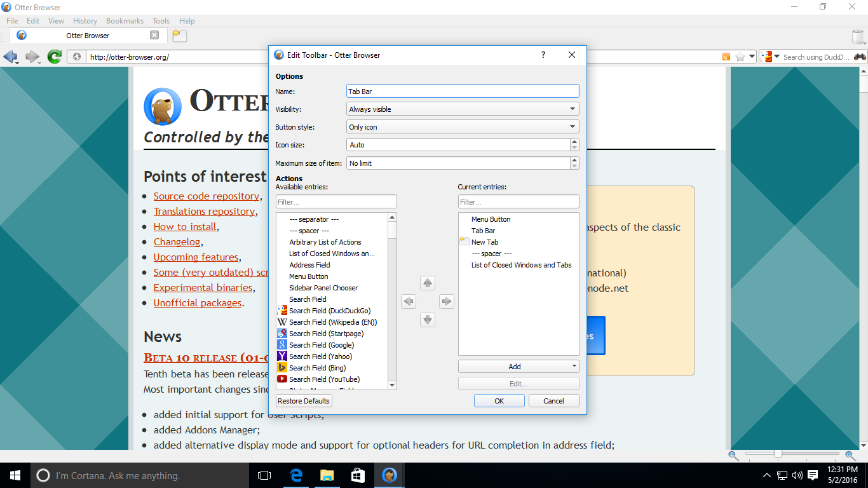Screen dimensions: 868x488
Task: Open the Add button dropdown arrow
Action: [571, 366]
